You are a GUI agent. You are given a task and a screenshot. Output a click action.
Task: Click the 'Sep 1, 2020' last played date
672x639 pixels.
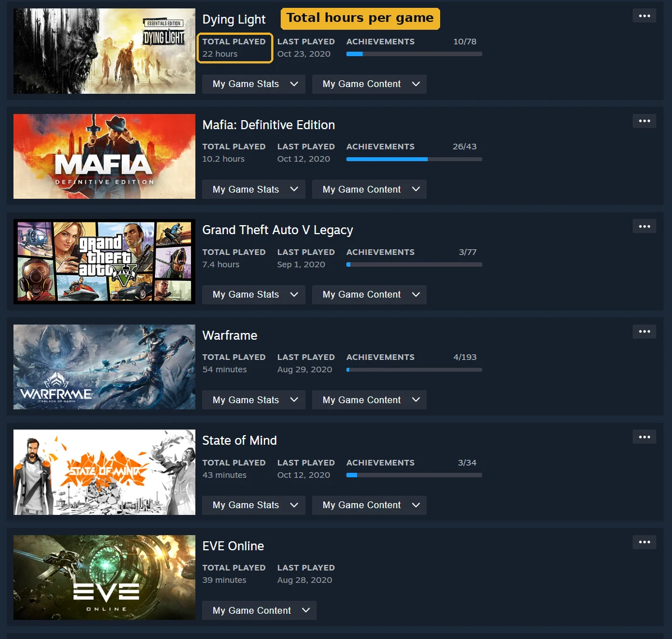301,264
